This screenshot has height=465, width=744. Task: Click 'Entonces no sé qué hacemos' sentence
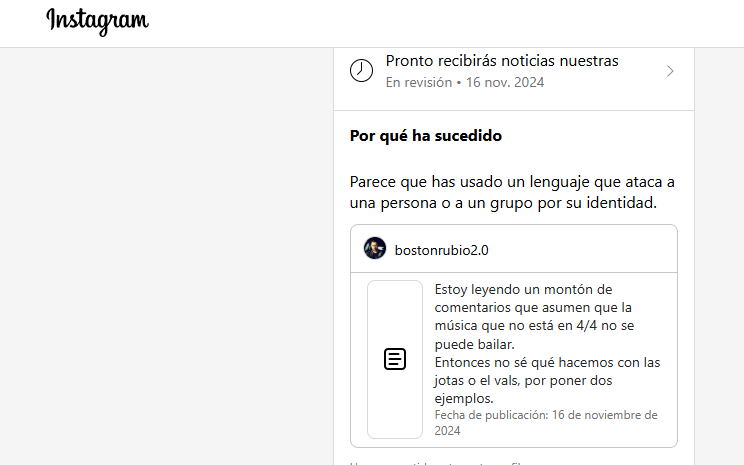point(547,381)
